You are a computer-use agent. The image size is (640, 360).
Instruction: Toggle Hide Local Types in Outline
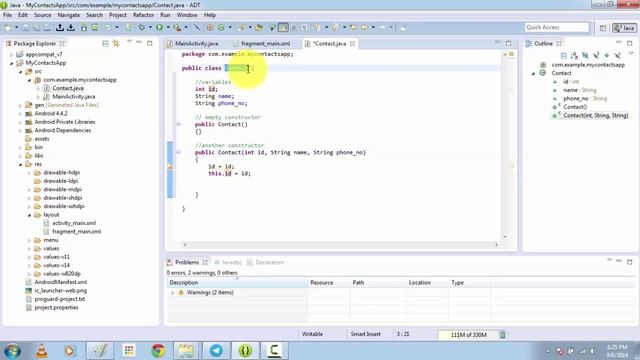[617, 55]
